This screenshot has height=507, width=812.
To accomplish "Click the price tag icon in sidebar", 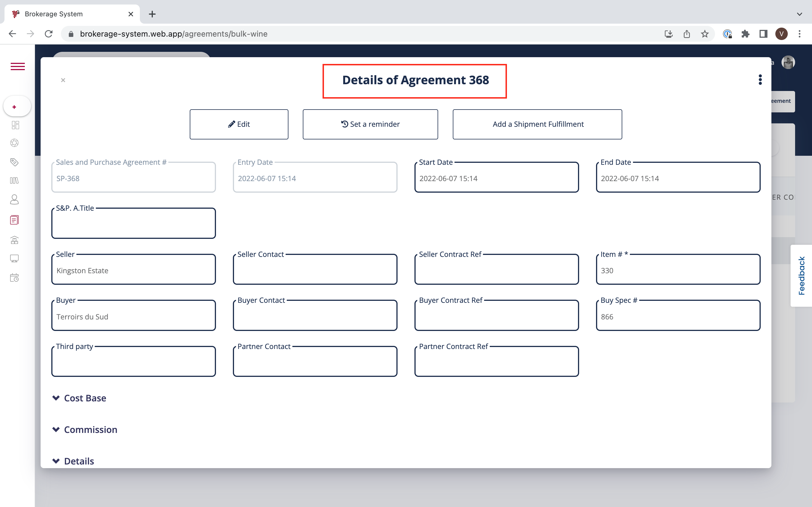I will point(14,162).
